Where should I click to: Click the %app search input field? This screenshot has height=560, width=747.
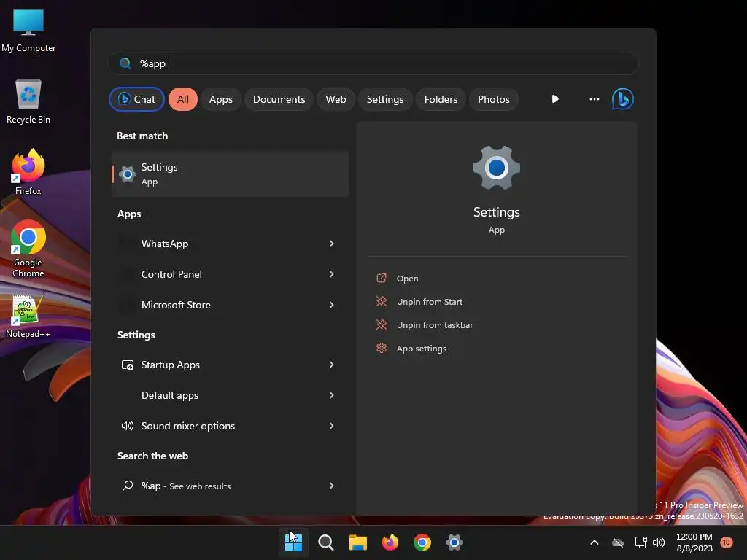373,63
